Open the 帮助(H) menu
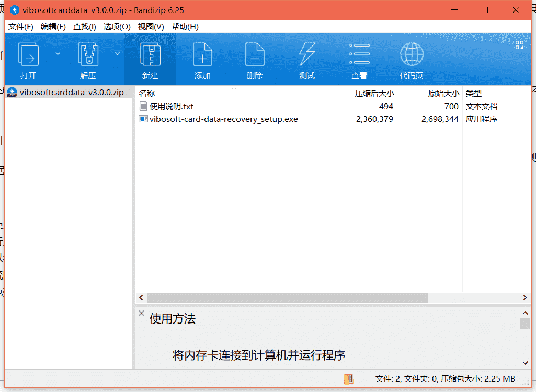 (x=185, y=27)
